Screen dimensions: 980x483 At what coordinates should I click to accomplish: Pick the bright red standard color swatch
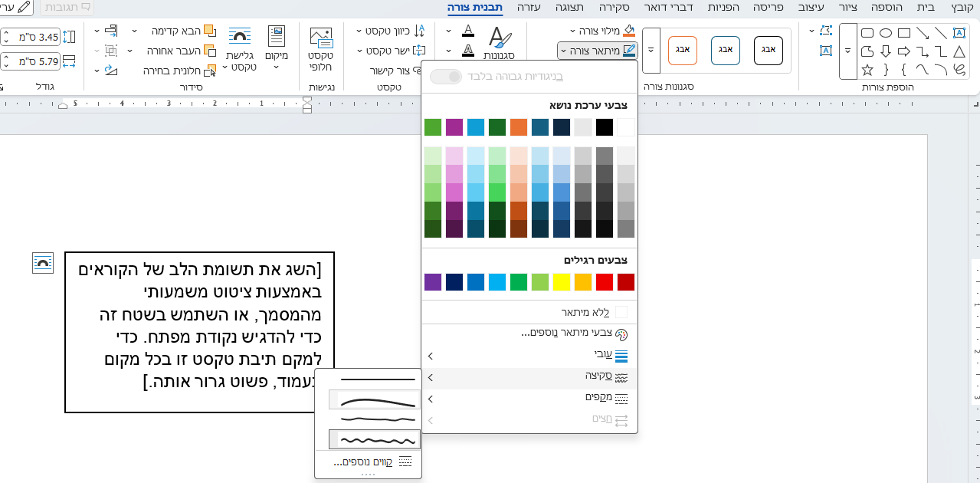[605, 282]
